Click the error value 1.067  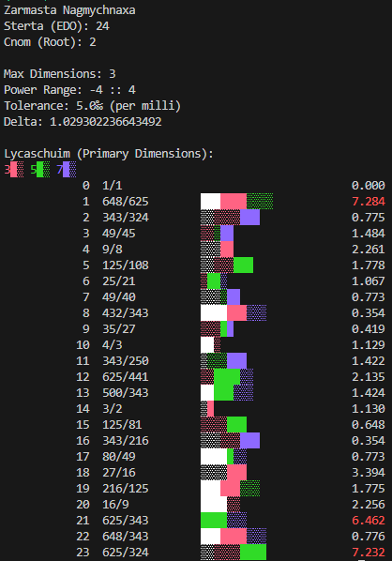369,281
